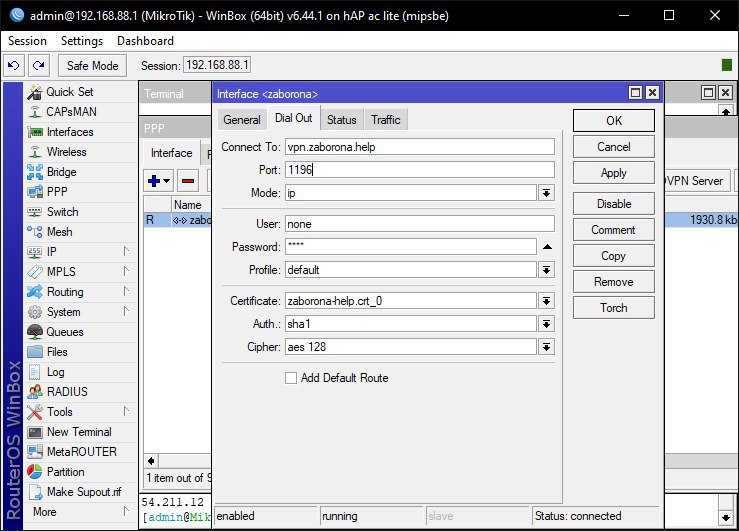
Task: Open the Switch sidebar item
Action: [x=81, y=212]
